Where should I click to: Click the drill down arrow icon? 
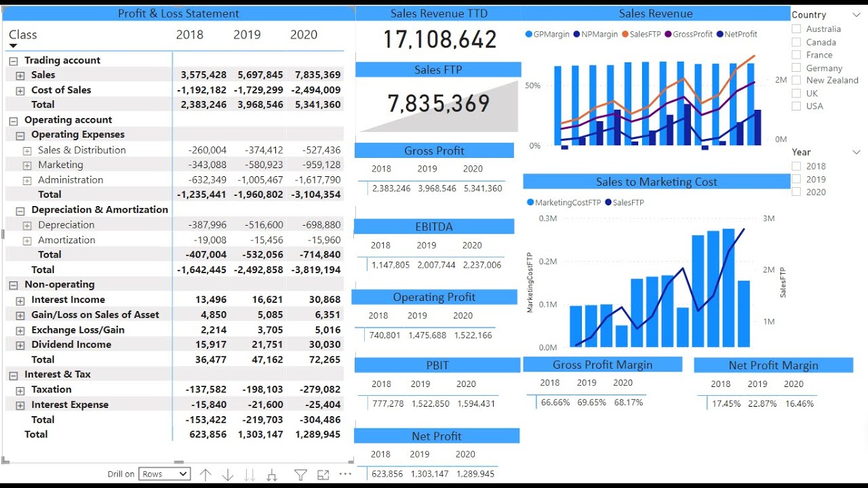pos(227,474)
